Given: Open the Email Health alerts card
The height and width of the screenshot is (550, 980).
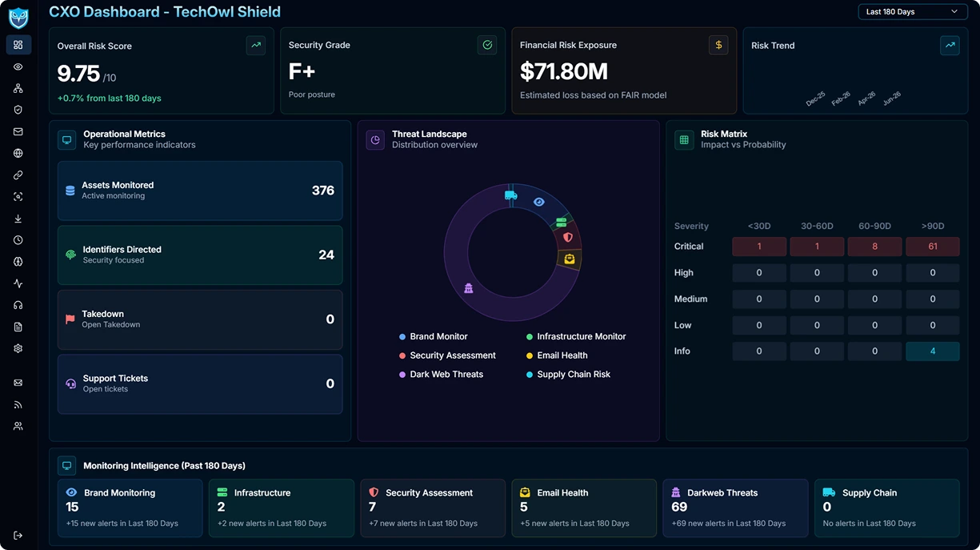Looking at the screenshot, I should click(584, 508).
